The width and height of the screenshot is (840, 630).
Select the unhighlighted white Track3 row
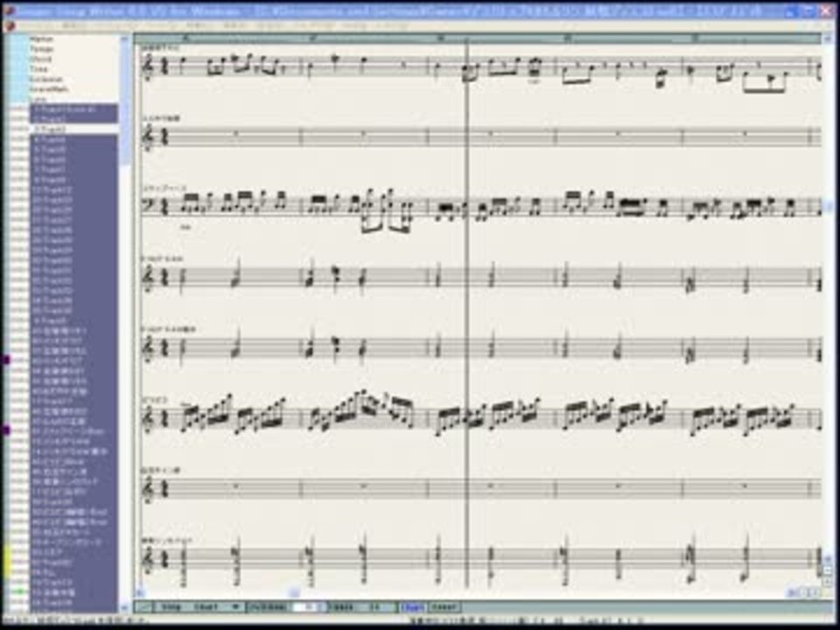(x=73, y=129)
